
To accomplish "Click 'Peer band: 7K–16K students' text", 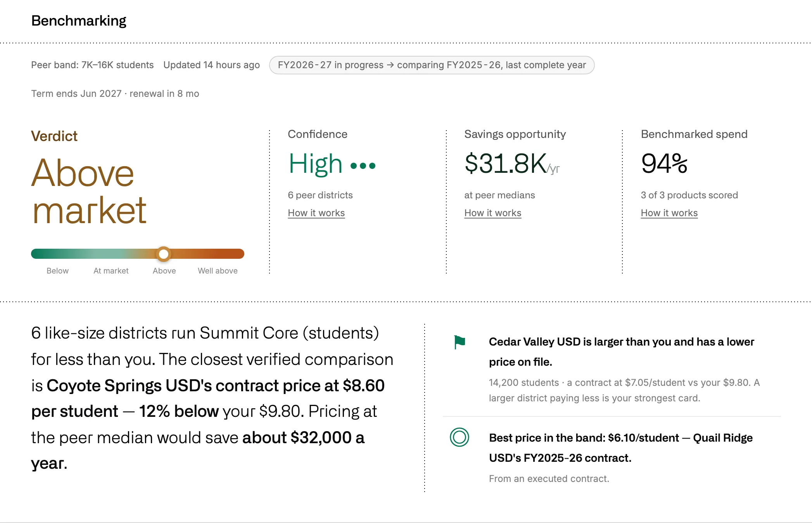I will pos(92,65).
